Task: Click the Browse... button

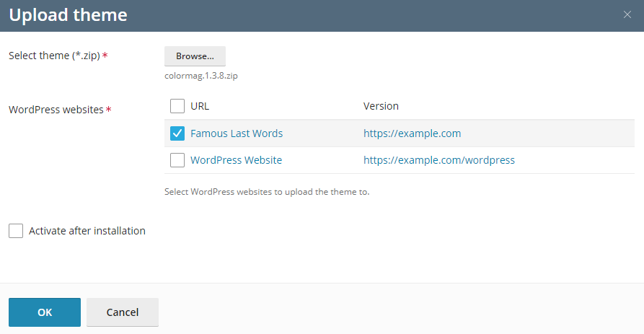Action: coord(195,56)
